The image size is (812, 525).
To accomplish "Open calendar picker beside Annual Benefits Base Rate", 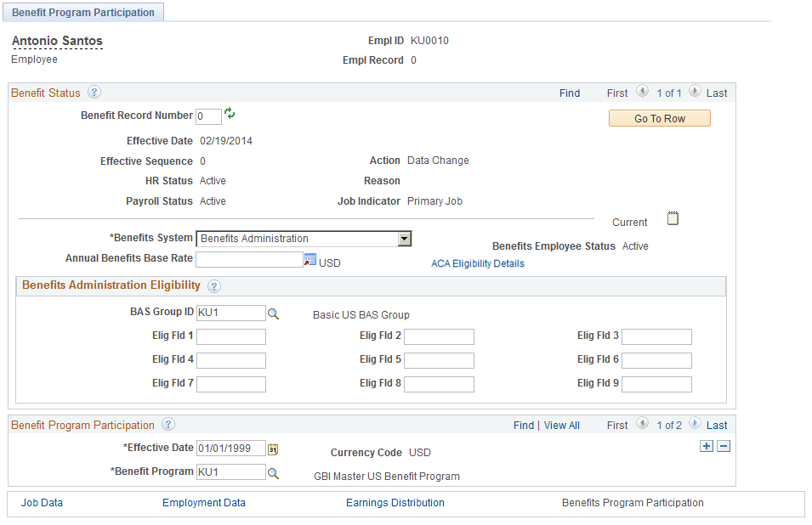I will coord(309,258).
